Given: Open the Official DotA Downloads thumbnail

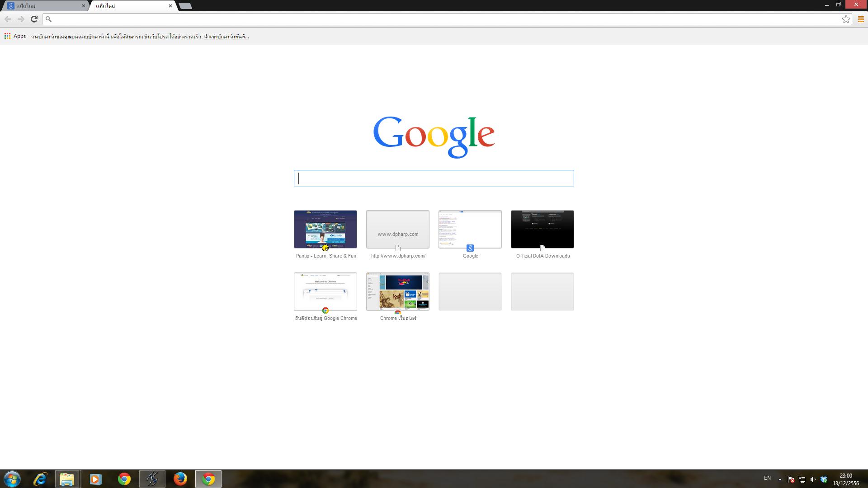Looking at the screenshot, I should [x=542, y=229].
